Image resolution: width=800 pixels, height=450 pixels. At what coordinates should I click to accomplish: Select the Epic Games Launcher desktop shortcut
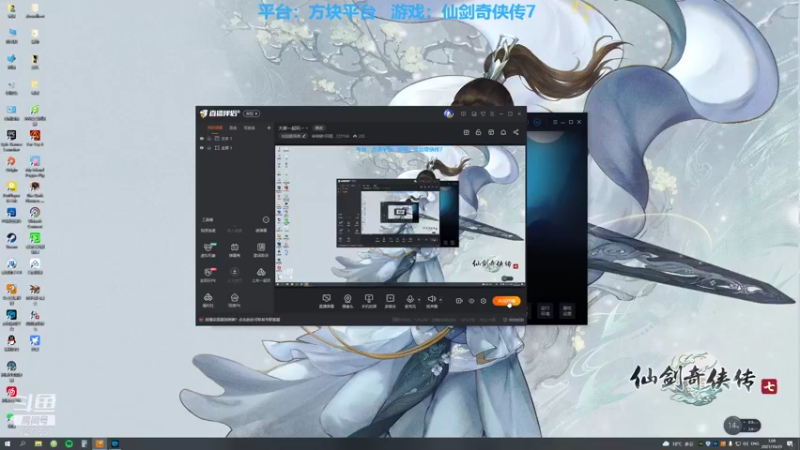(11, 140)
